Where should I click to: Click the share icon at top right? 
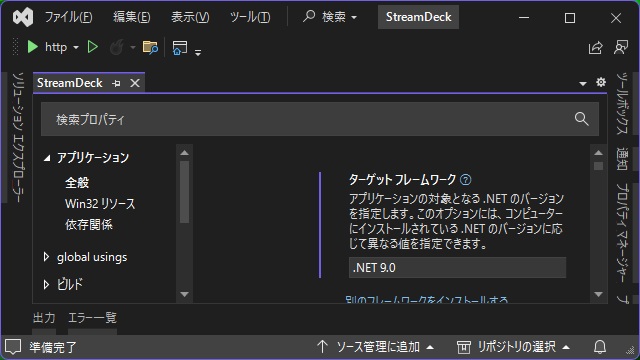click(596, 47)
